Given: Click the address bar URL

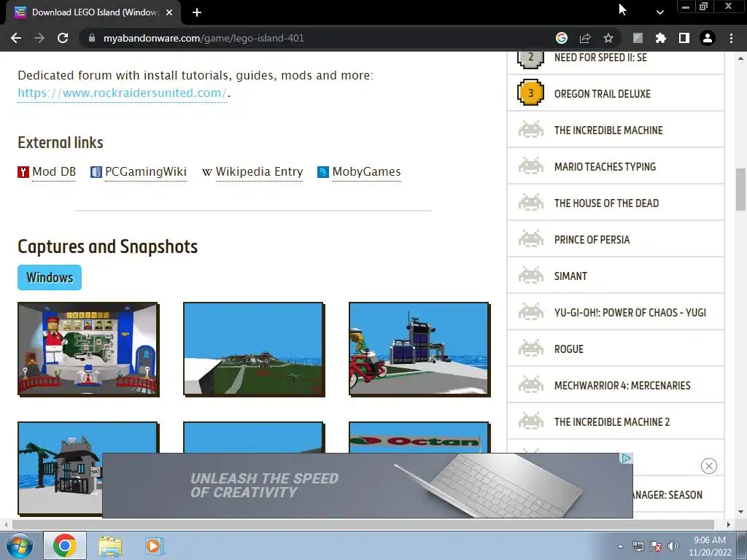Looking at the screenshot, I should (204, 38).
